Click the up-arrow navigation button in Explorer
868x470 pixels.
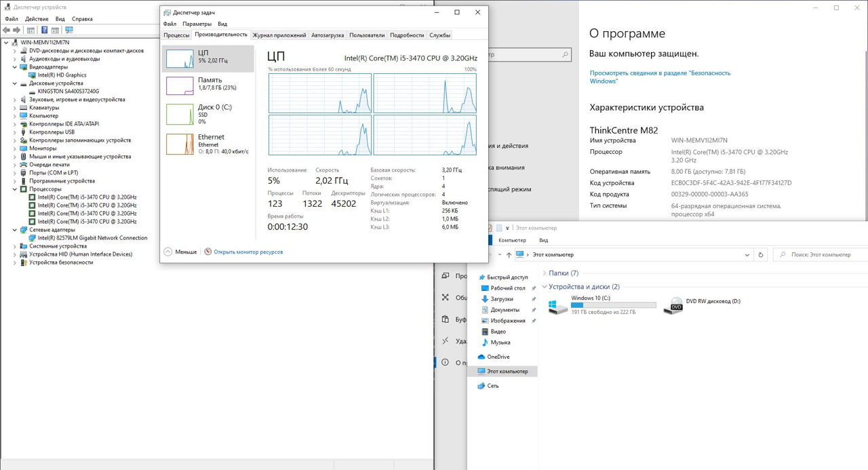[x=509, y=255]
